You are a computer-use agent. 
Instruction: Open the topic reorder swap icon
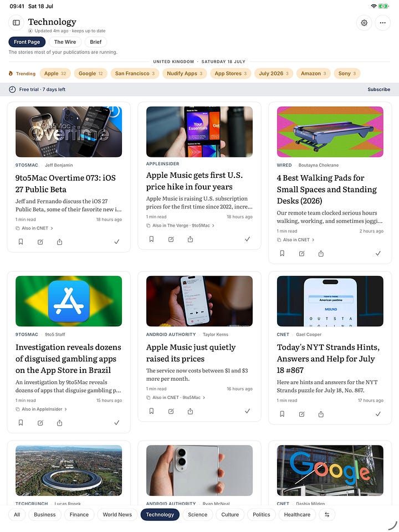coord(327,514)
